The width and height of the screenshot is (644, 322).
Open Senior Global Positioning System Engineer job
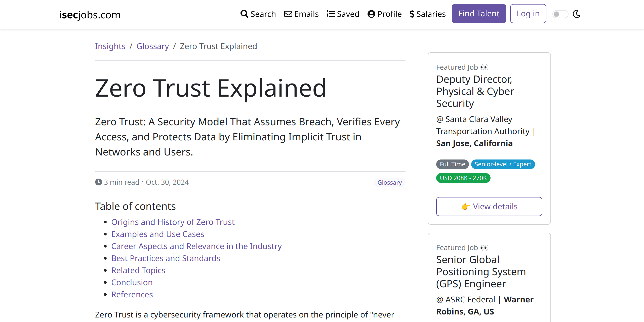point(481,272)
